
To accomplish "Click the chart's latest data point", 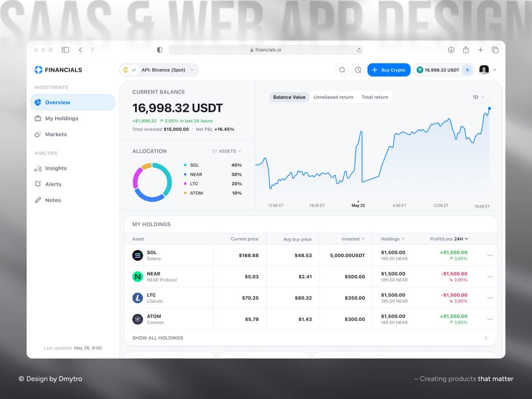I will click(x=489, y=109).
